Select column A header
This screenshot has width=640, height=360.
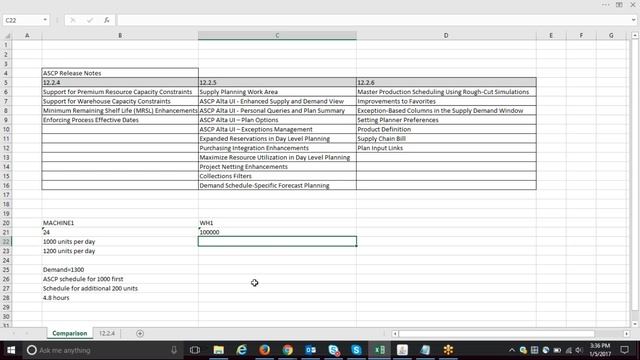(x=27, y=36)
